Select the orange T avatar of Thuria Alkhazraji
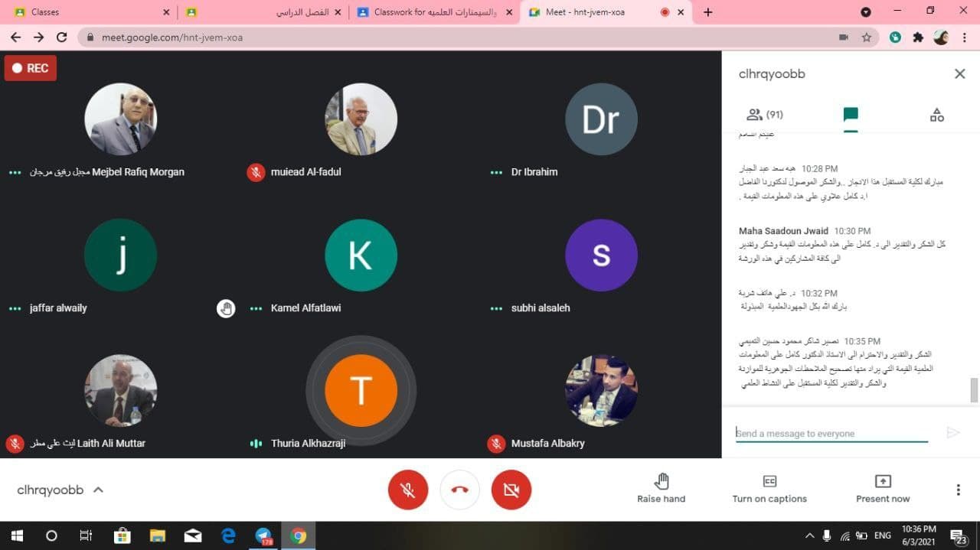 pos(361,390)
